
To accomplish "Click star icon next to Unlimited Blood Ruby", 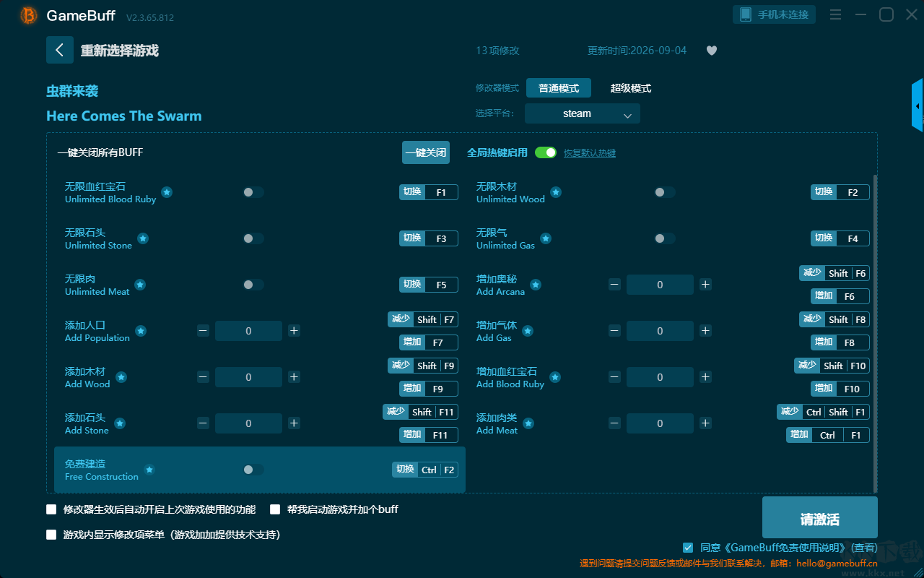I will point(167,192).
